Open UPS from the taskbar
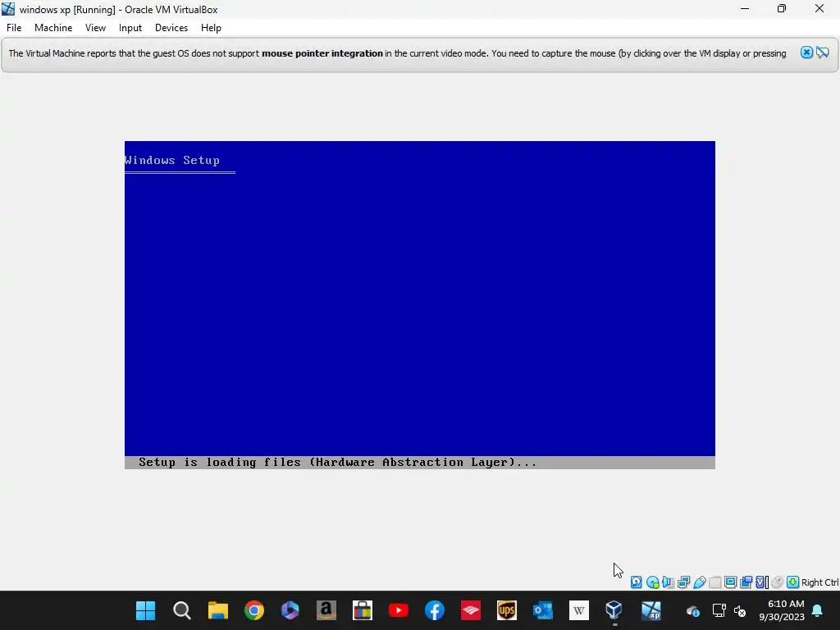 507,610
